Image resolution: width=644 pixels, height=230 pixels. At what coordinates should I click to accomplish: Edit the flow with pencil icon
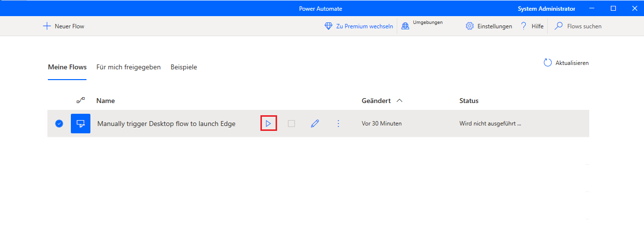click(315, 124)
